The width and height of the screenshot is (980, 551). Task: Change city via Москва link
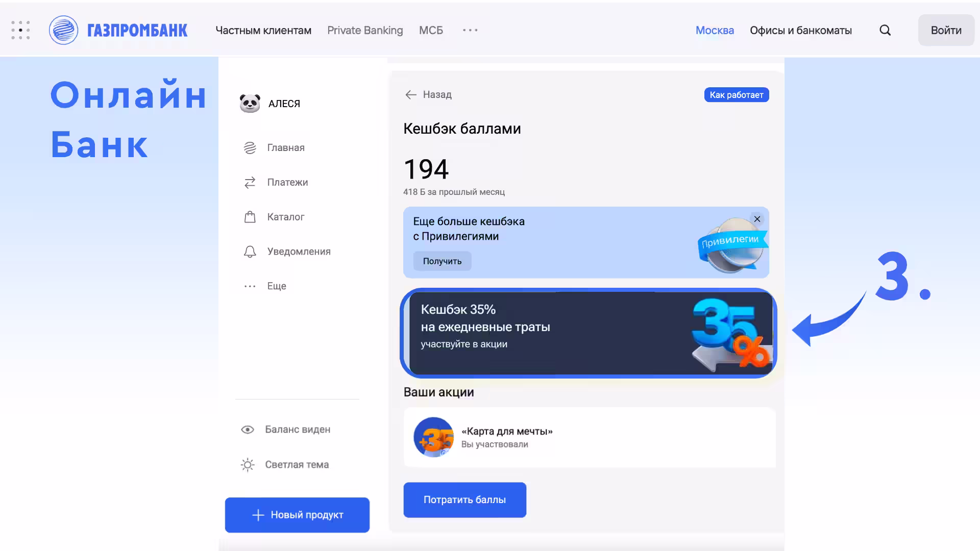pos(715,30)
